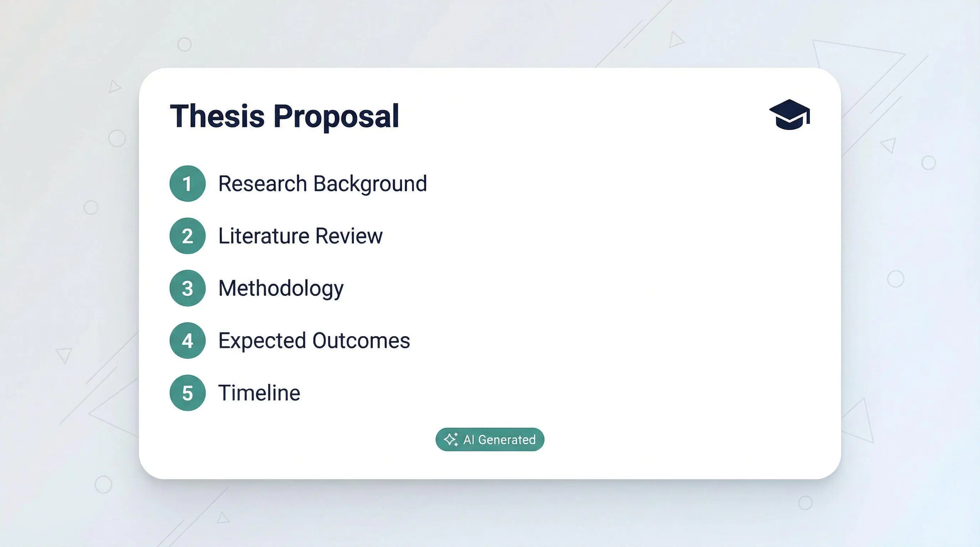Click the word Outcomes in item four
Screen dimensions: 980x547
[x=361, y=340]
